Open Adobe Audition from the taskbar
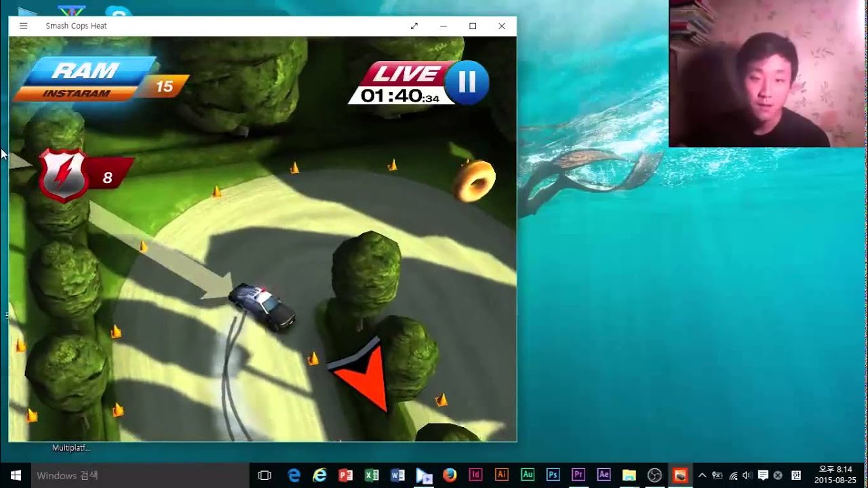 [x=528, y=475]
